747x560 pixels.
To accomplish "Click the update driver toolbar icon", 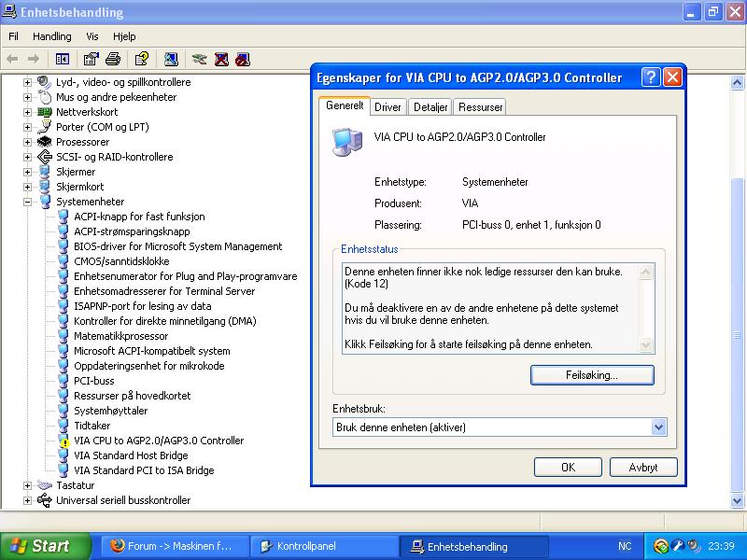I will pos(199,59).
